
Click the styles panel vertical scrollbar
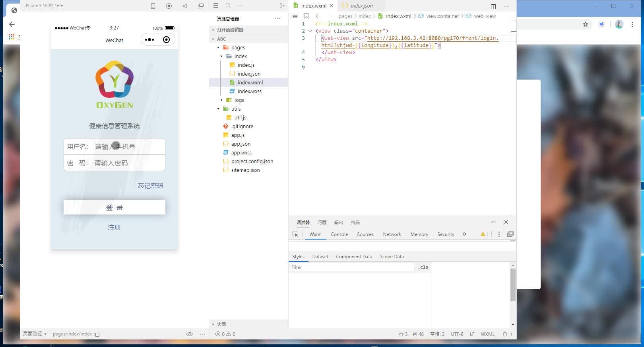(x=513, y=285)
